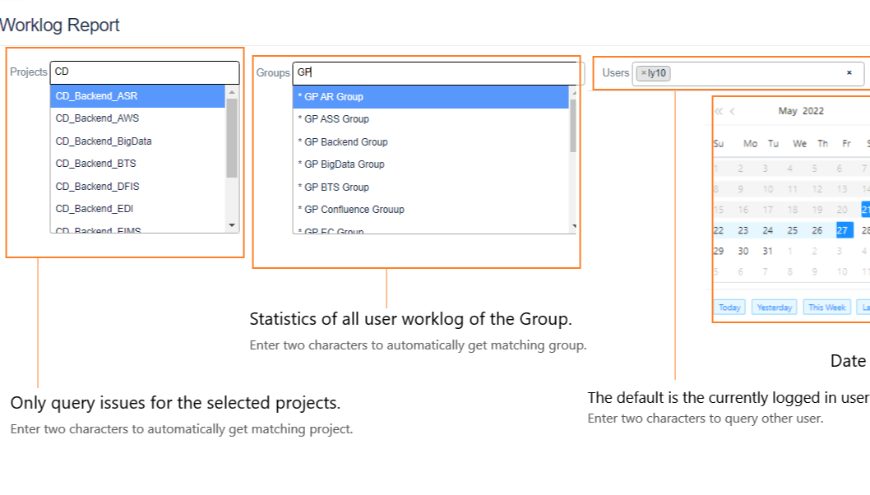Pick May 24 on the calendar
The height and width of the screenshot is (495, 870).
click(767, 230)
